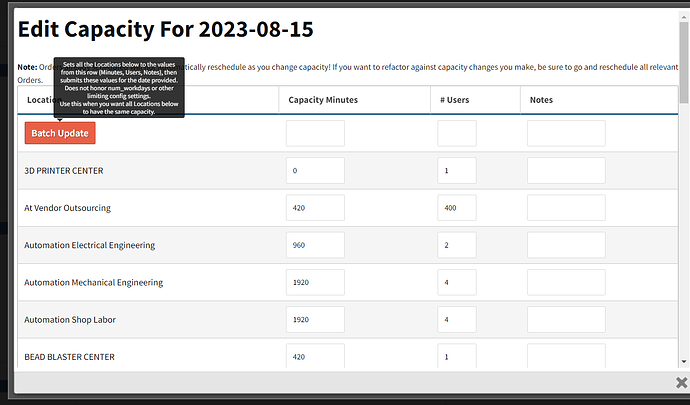690x405 pixels.
Task: Edit Automation Electrical Engineering capacity minutes
Action: pos(315,245)
